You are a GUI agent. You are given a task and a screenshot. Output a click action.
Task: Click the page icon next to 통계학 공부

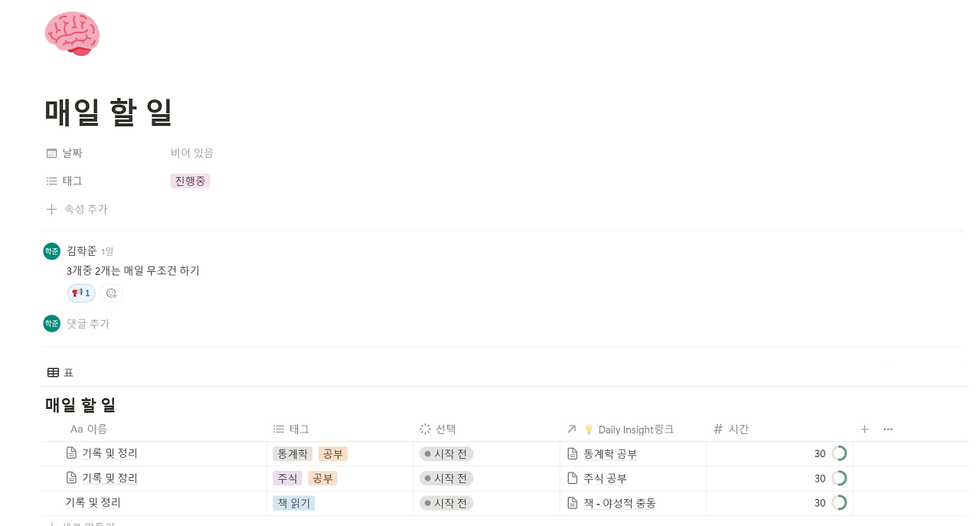572,454
